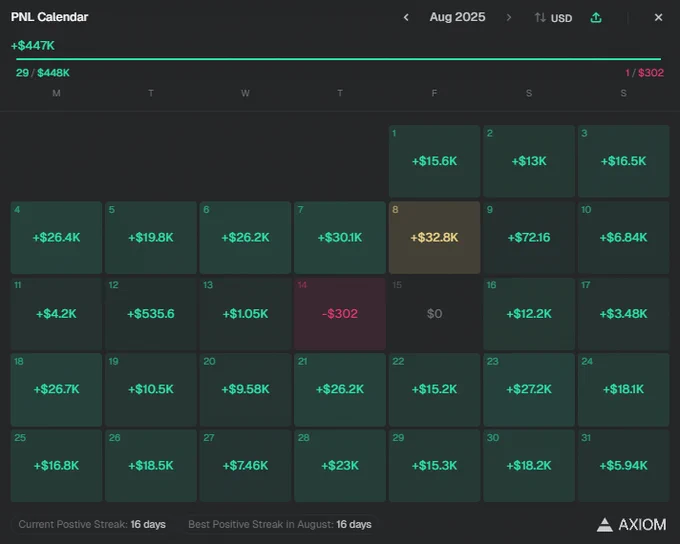Click the W weekday column header
Screen dimensions: 680x544
coord(245,93)
